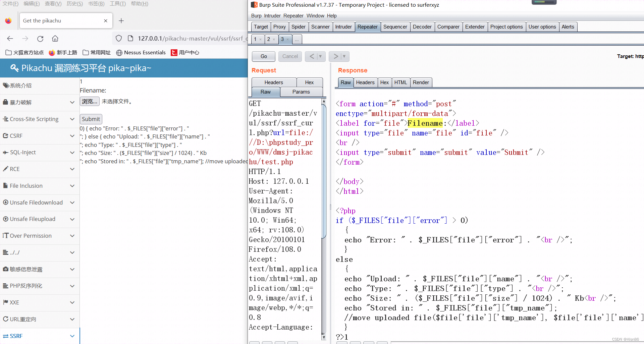Switch request view to Params tab
The height and width of the screenshot is (344, 644).
[301, 92]
